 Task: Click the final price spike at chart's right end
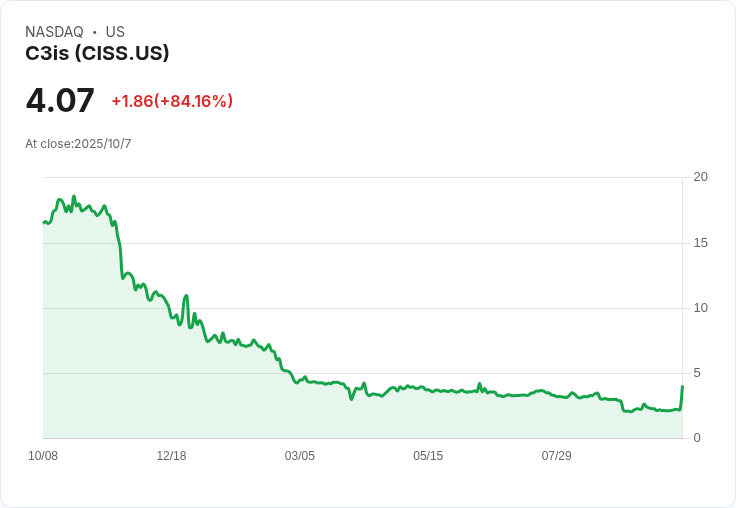coord(682,387)
